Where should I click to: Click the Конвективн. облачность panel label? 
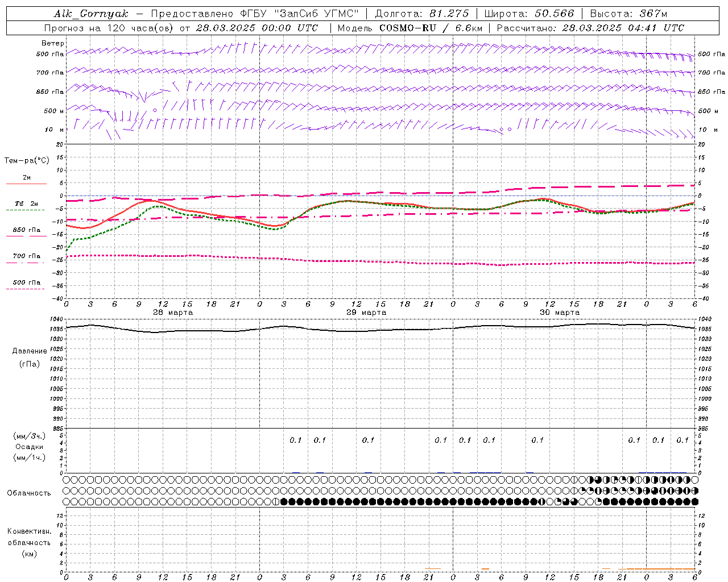29,537
